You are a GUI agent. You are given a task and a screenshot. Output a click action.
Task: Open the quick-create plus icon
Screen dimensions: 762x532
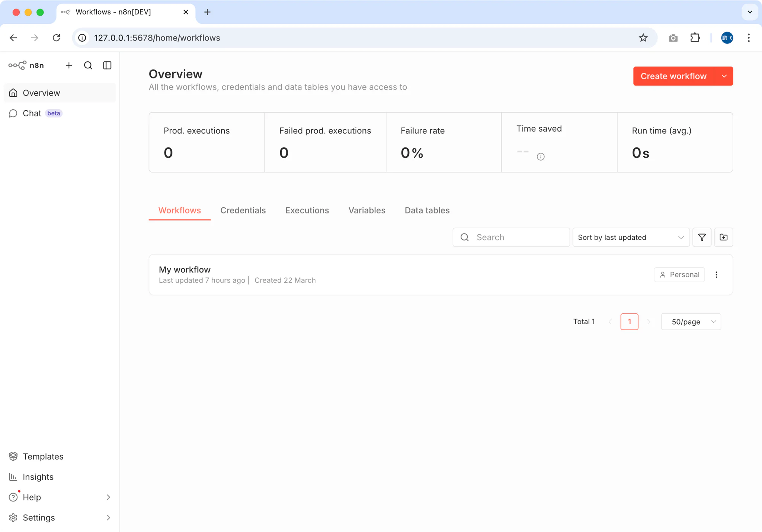point(69,65)
